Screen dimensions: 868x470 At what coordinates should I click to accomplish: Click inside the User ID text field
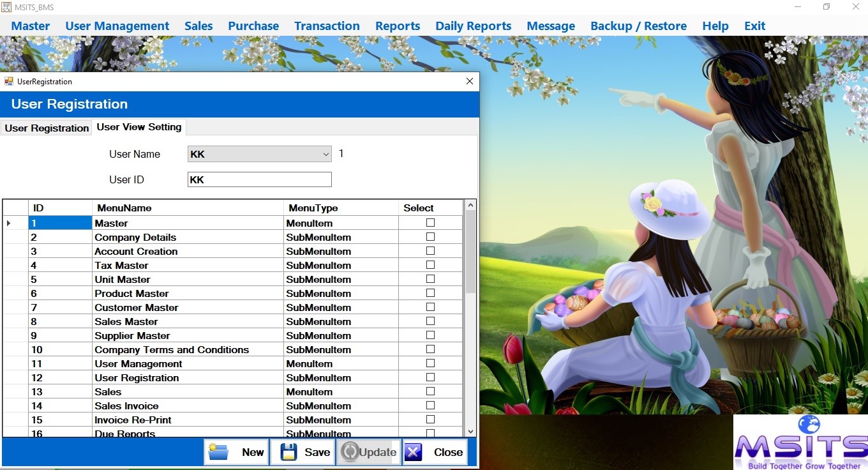259,179
